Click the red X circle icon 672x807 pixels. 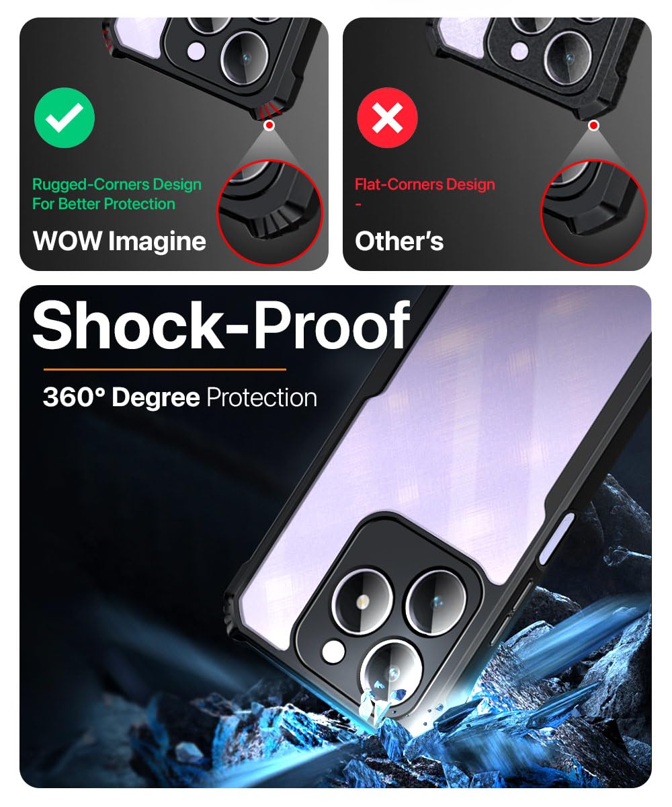[x=388, y=118]
